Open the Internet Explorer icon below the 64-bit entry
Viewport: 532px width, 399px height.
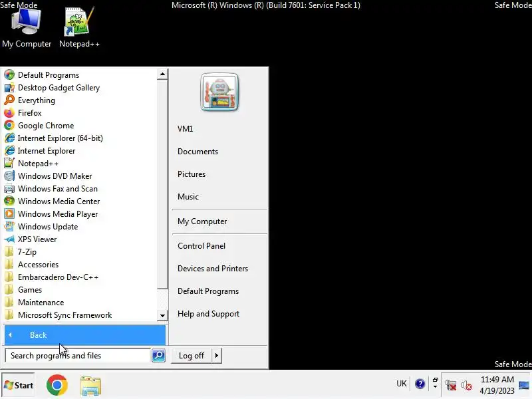coord(9,151)
